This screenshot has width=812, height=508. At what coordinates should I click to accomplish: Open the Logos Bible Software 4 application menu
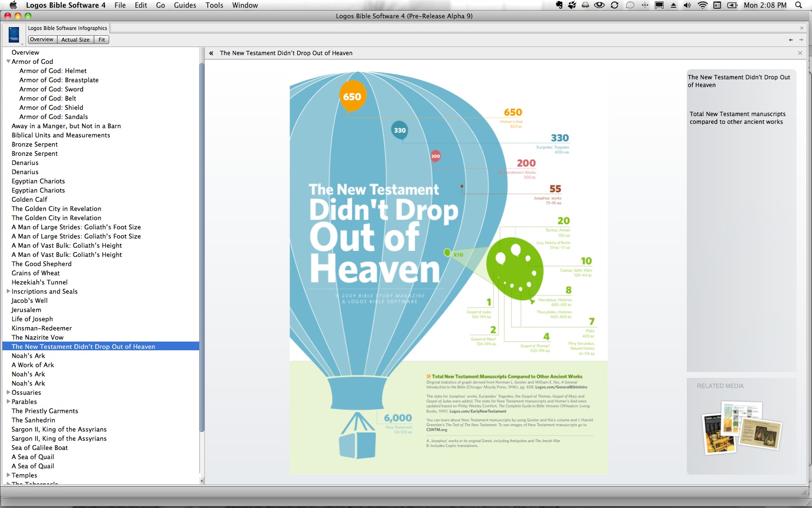(66, 5)
